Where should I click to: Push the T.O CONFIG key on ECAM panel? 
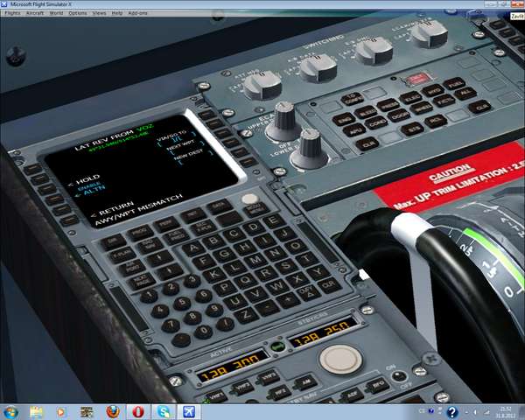[352, 99]
